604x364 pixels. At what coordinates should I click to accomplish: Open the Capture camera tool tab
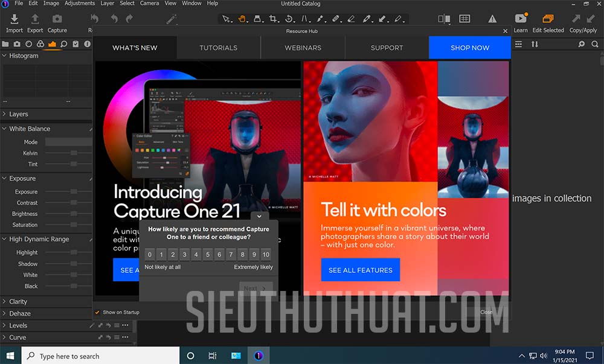17,44
